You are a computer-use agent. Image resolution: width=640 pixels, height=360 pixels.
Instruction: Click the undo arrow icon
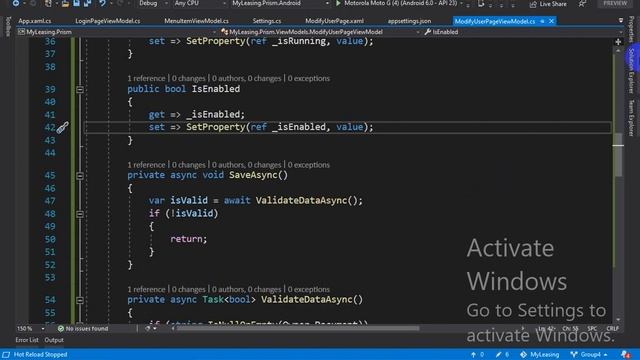[x=102, y=3]
